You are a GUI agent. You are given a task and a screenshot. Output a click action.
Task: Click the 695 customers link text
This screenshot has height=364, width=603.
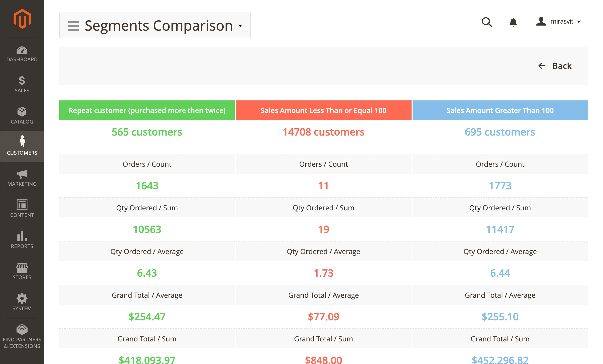coord(500,132)
